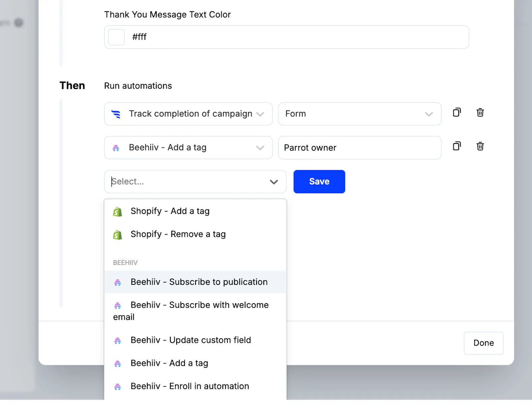Open the Beehiiv - Add a tag dropdown
532x406 pixels.
click(188, 148)
